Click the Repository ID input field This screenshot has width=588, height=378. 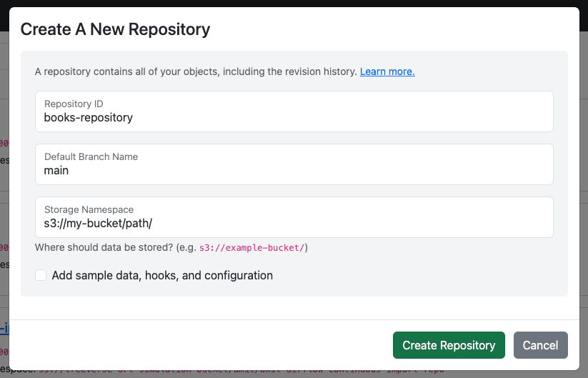pos(294,111)
